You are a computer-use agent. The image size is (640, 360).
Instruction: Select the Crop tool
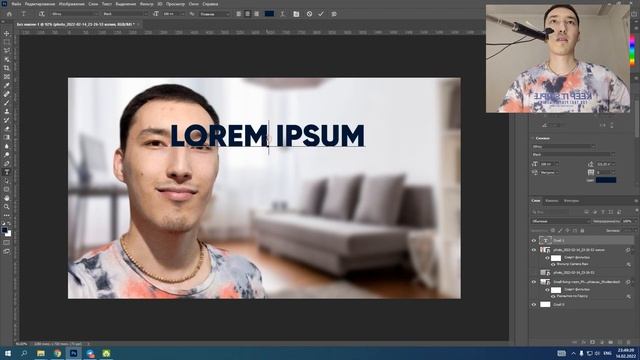coord(7,68)
